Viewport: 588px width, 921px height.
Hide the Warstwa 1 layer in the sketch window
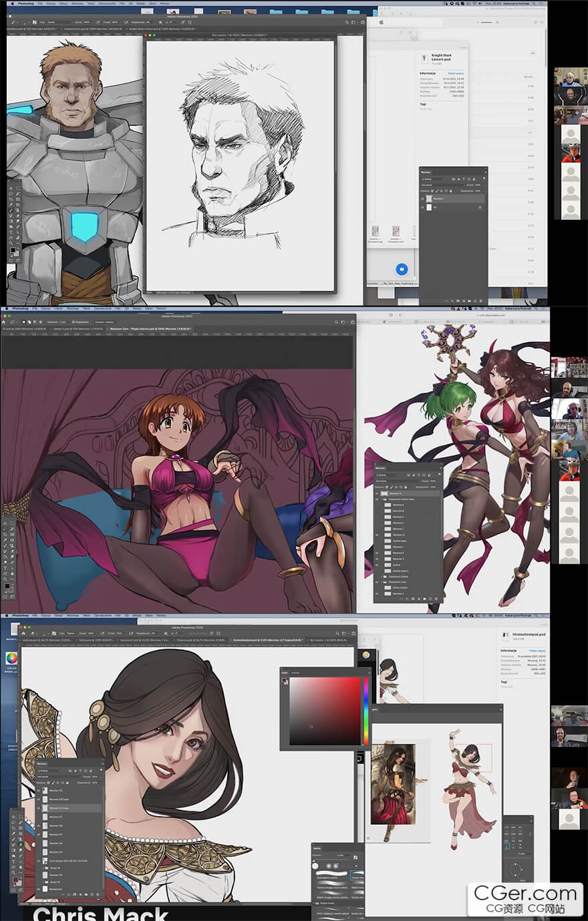pyautogui.click(x=422, y=199)
